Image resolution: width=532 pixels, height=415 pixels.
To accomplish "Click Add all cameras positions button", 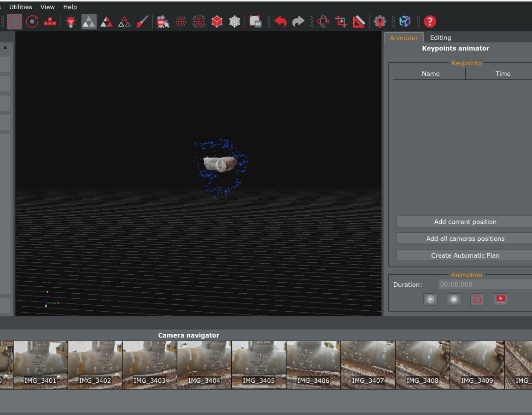I will click(465, 239).
